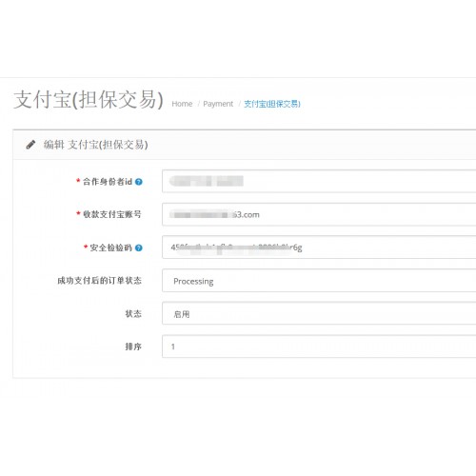Click the 排序 field label
Image resolution: width=476 pixels, height=476 pixels.
(x=133, y=347)
